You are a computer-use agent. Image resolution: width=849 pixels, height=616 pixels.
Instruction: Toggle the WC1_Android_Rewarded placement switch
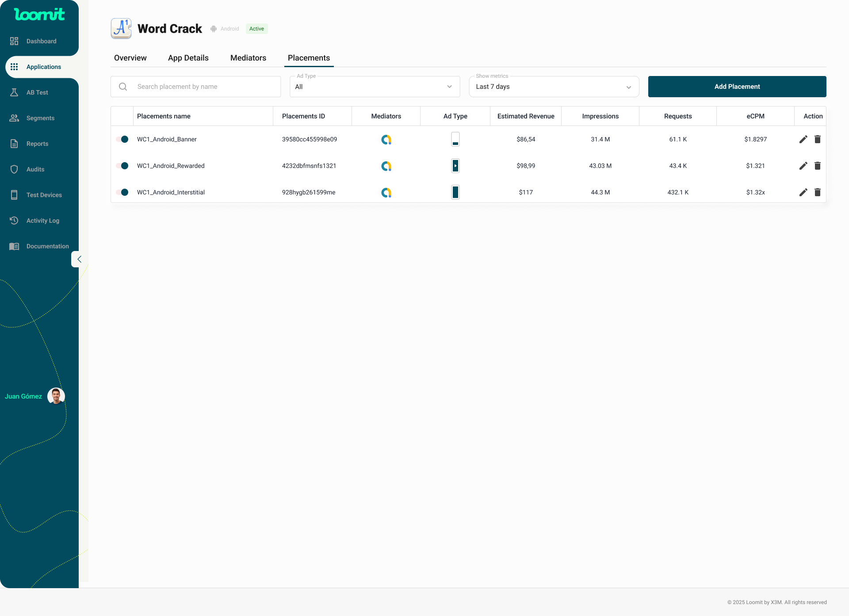(122, 166)
